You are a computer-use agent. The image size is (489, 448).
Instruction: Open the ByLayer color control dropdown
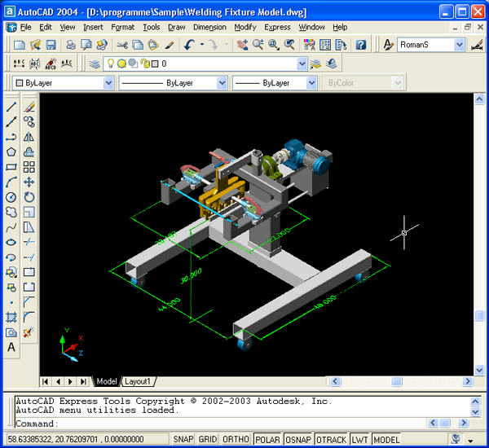pyautogui.click(x=108, y=83)
